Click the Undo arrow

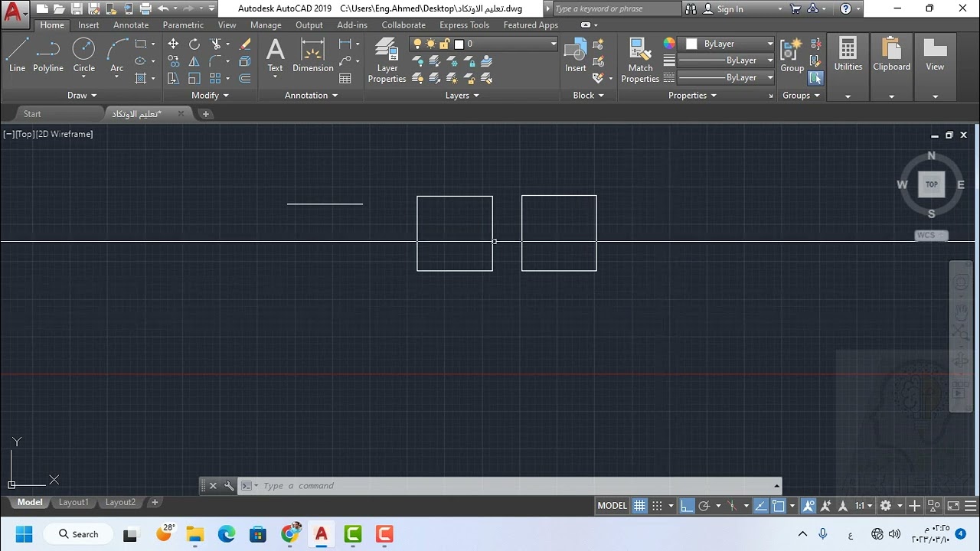point(163,9)
